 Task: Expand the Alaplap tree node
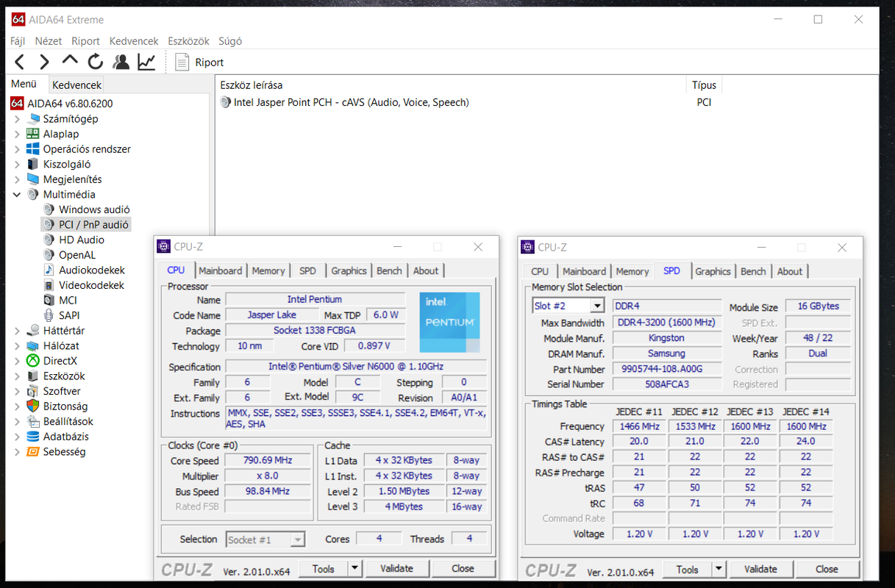pyautogui.click(x=17, y=134)
